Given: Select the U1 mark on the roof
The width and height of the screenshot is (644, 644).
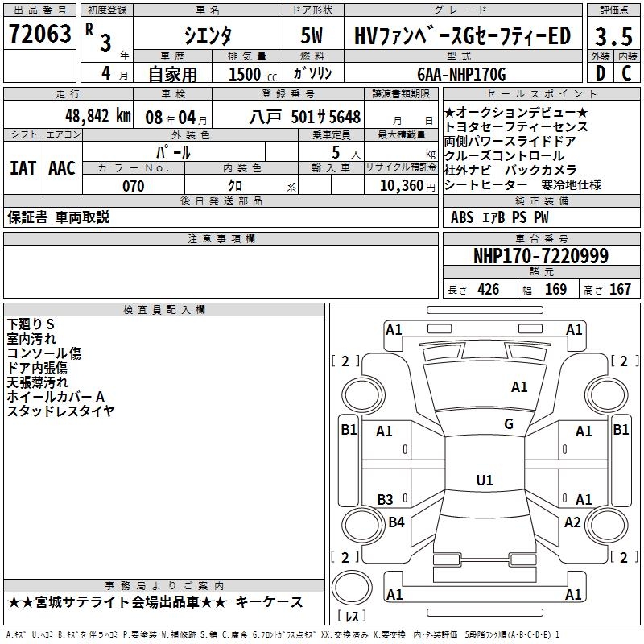Looking at the screenshot, I should pos(485,480).
